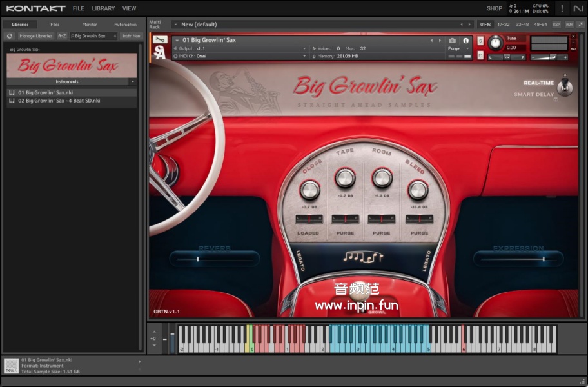Click the new instrument thumbnail in the info bar
This screenshot has width=588, height=387.
pos(11,365)
